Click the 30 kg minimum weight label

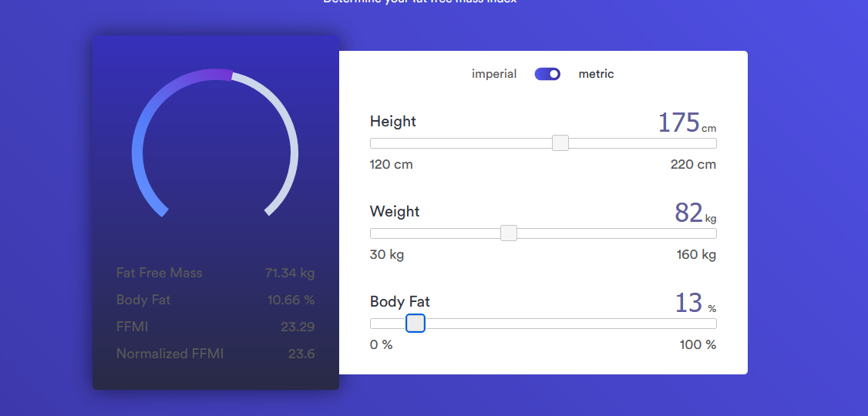(x=387, y=254)
